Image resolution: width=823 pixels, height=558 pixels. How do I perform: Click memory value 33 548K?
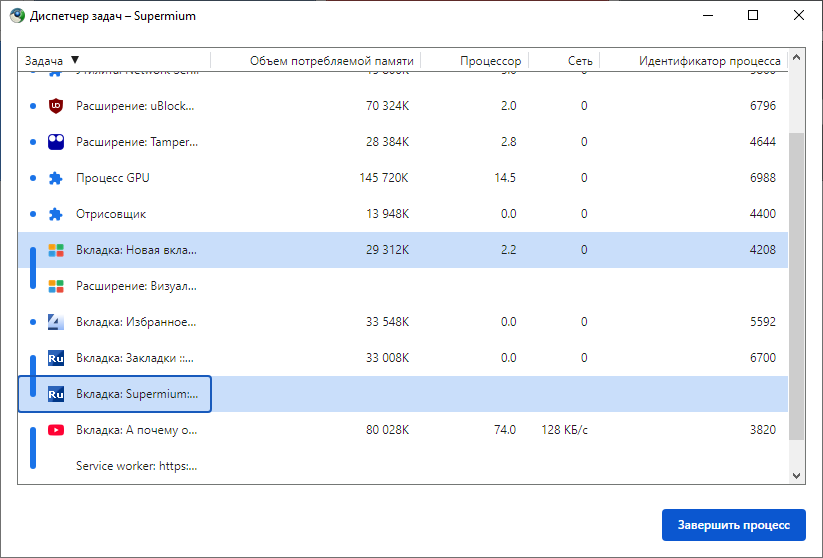tap(387, 322)
